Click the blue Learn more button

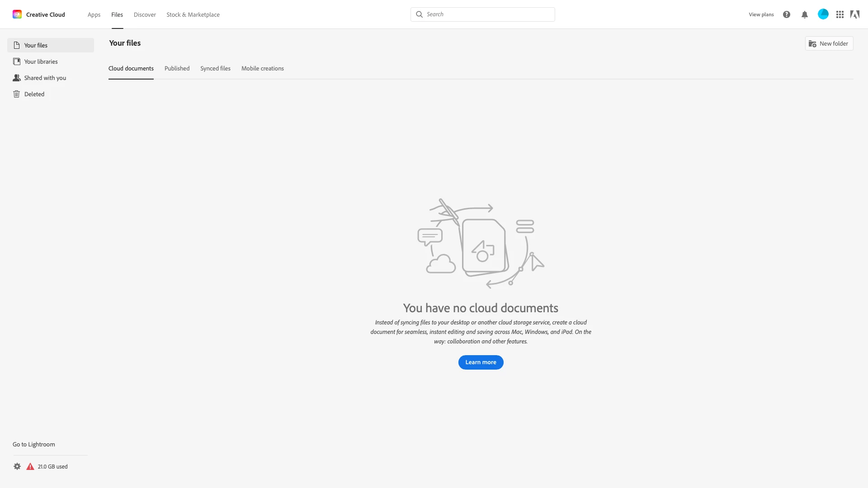[481, 362]
